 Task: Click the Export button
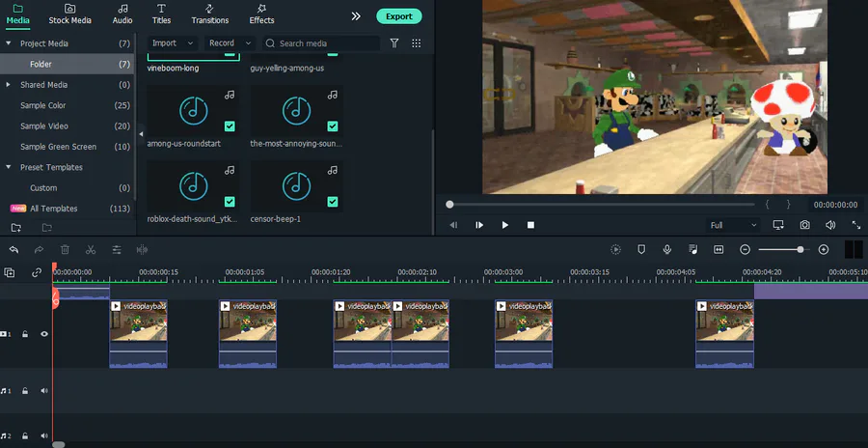pyautogui.click(x=399, y=16)
